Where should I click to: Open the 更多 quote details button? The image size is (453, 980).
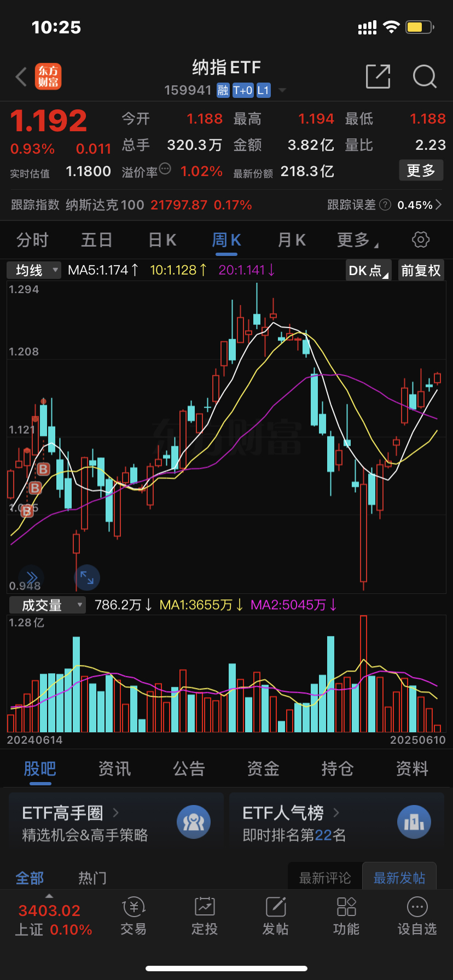coord(421,171)
